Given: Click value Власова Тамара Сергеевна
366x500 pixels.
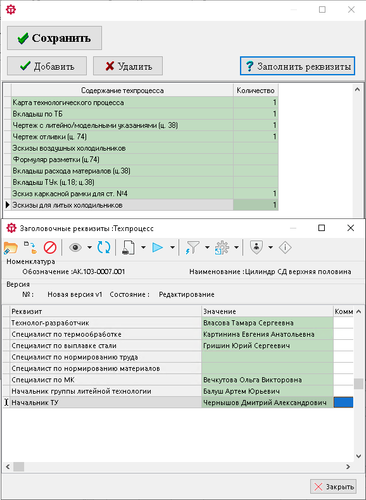Looking at the screenshot, I should 267,323.
